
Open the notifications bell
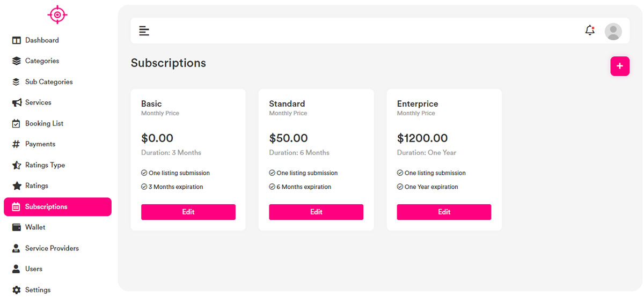pos(590,31)
